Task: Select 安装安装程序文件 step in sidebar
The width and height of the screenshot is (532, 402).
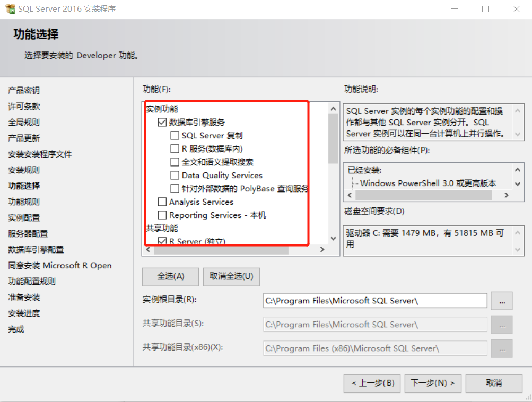Action: (40, 154)
